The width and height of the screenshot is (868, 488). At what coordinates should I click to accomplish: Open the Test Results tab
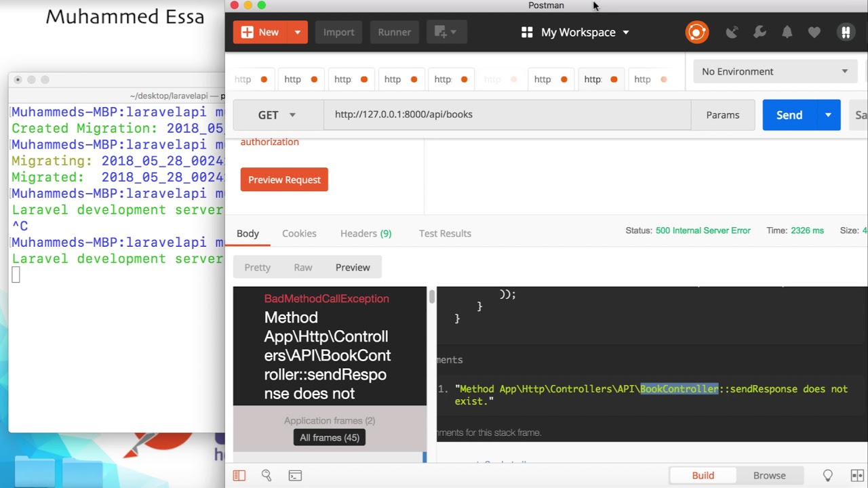click(445, 233)
